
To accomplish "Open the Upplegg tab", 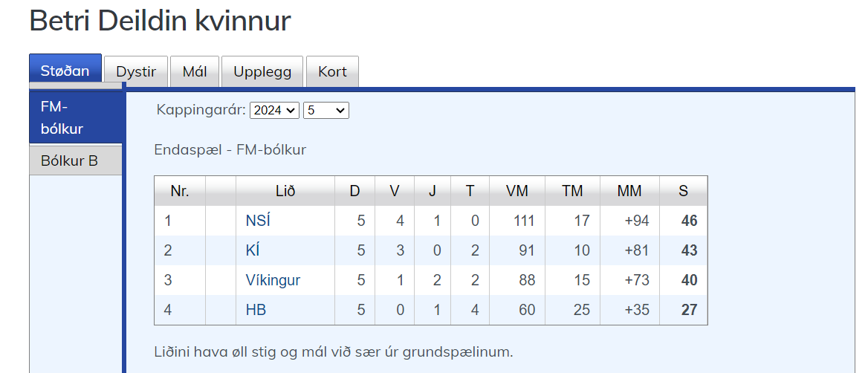I will pyautogui.click(x=262, y=72).
